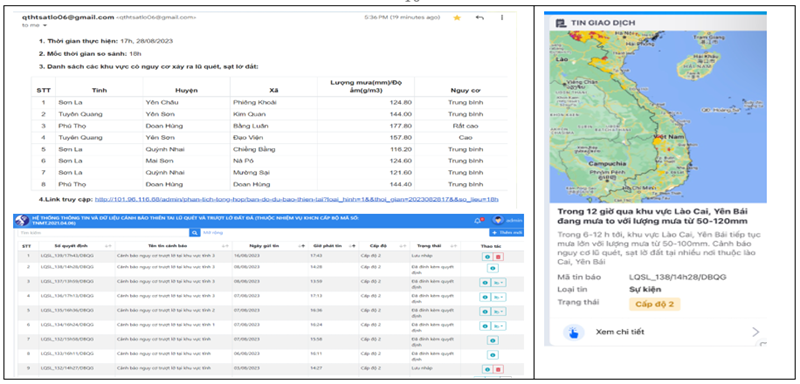Viewport: 800px width, 384px height.
Task: View row LQSL_132/15h58/DBQG with eye icon
Action: [x=492, y=340]
